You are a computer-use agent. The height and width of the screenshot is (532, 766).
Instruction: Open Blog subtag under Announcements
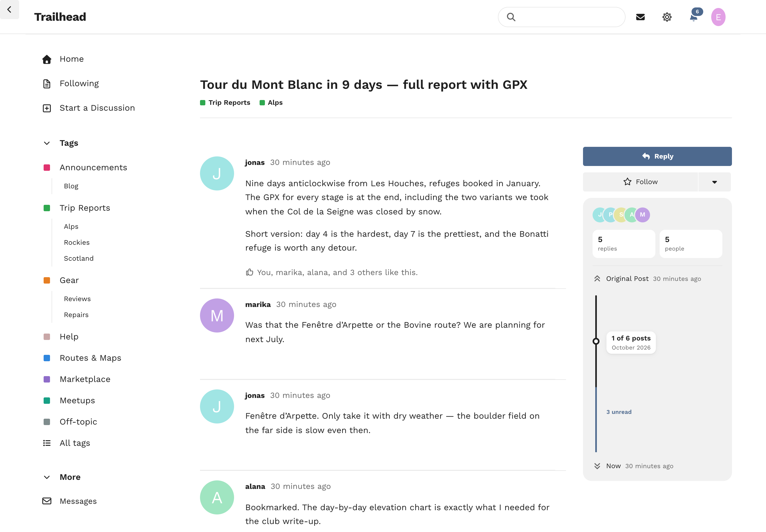tap(71, 186)
